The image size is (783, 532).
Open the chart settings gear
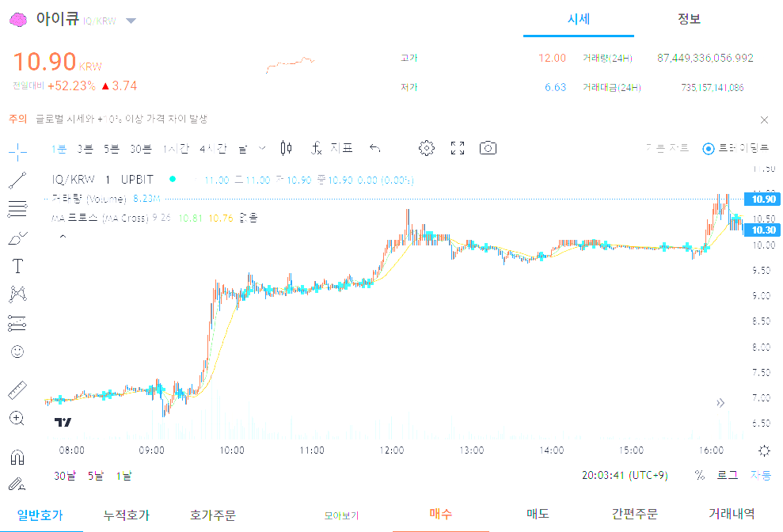[x=427, y=148]
